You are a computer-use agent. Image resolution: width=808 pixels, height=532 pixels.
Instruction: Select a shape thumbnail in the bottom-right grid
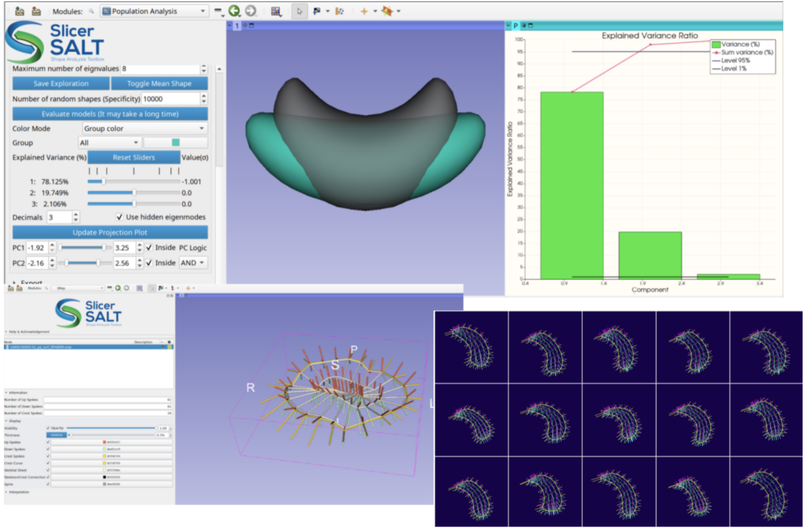471,347
